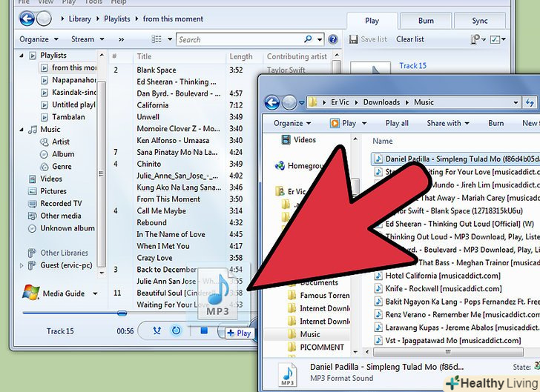
Task: Open the Stream dropdown menu
Action: point(88,39)
